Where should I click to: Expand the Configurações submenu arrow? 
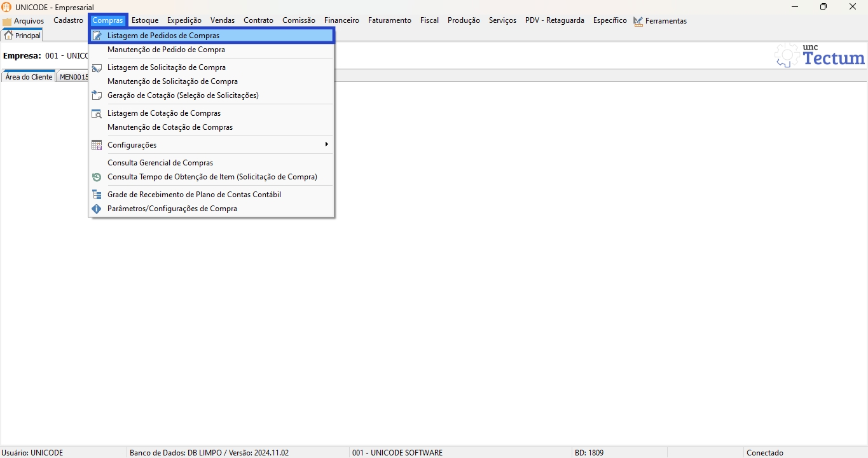(326, 144)
